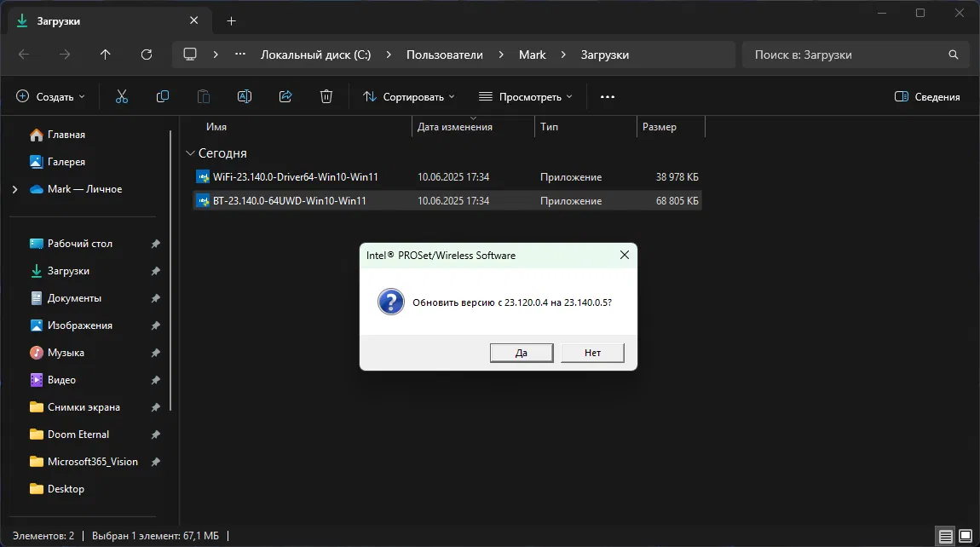Viewport: 980px width, 547px height.
Task: Close the Intel PROSet/Wireless Software dialog
Action: coord(625,255)
